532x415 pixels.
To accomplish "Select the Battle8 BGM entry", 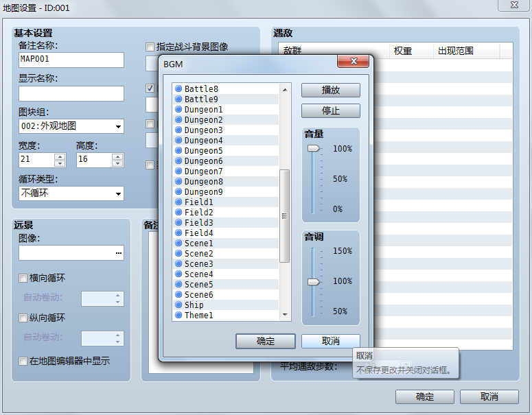I will (x=226, y=89).
